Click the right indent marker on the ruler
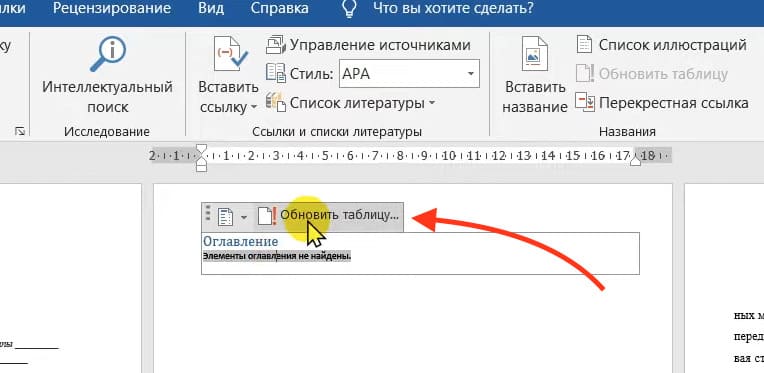Screen dimensions: 764x373 (x=635, y=161)
